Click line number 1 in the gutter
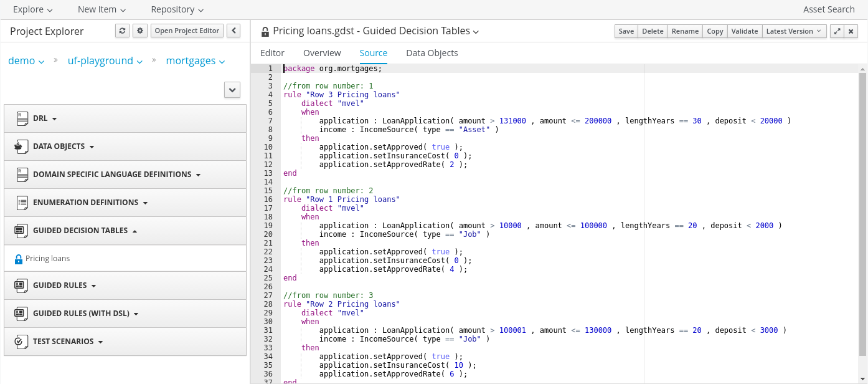868x384 pixels. click(x=270, y=69)
